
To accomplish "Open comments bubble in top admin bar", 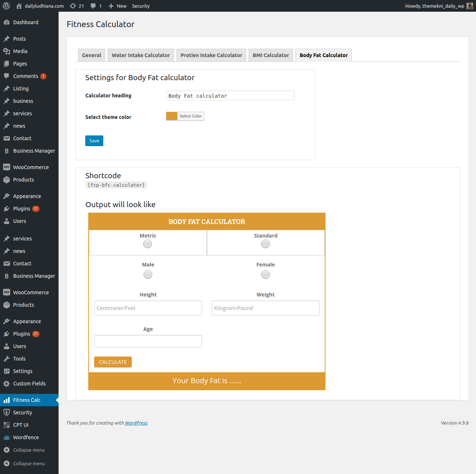I will tap(93, 6).
